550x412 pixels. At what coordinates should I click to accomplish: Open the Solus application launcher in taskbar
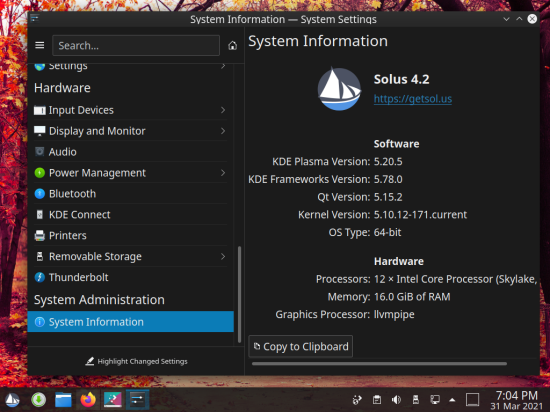[x=12, y=400]
